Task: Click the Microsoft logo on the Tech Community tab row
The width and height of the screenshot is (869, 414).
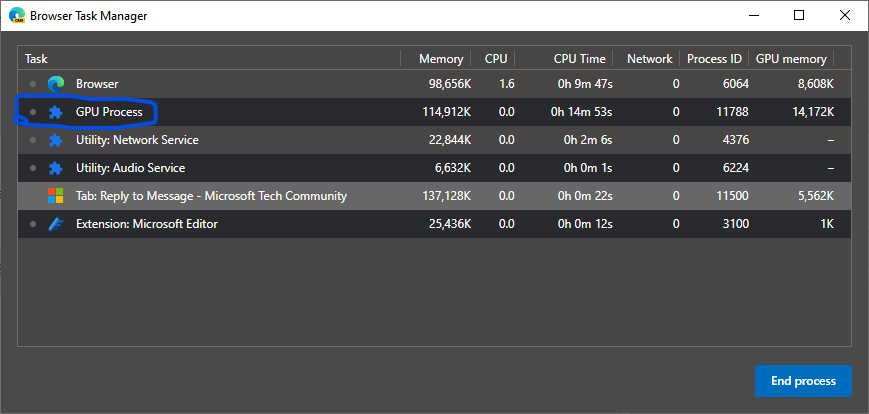Action: 56,196
